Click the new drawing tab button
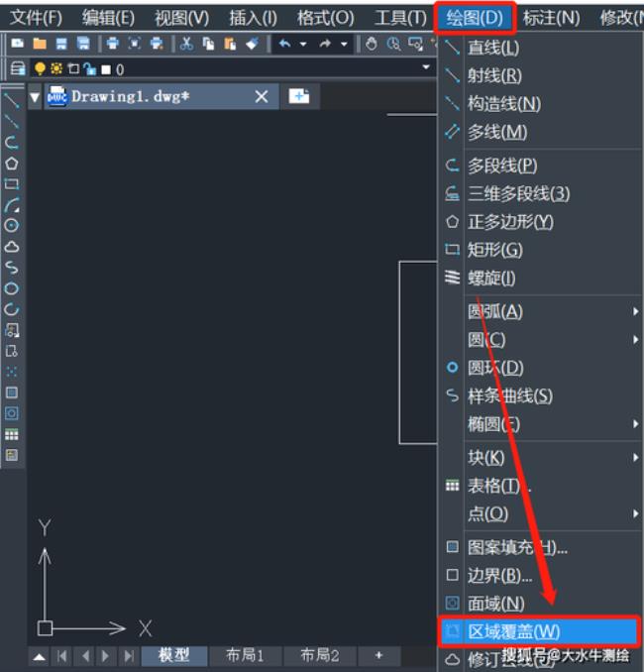 (299, 96)
